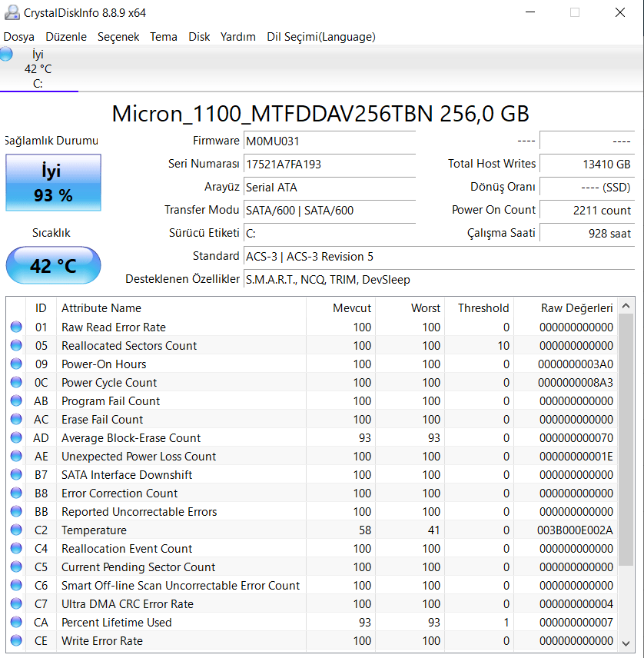Click the Worst column header

tap(410, 308)
